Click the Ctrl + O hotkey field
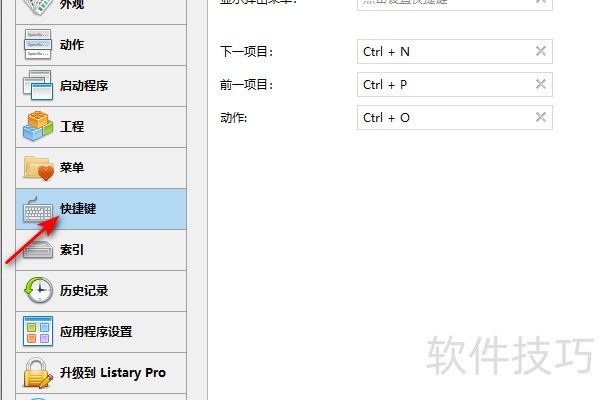The width and height of the screenshot is (600, 400). (455, 117)
